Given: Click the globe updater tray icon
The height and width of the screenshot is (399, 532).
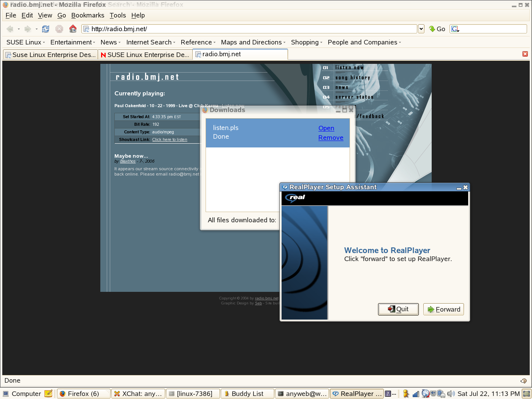Looking at the screenshot, I should pyautogui.click(x=426, y=394).
